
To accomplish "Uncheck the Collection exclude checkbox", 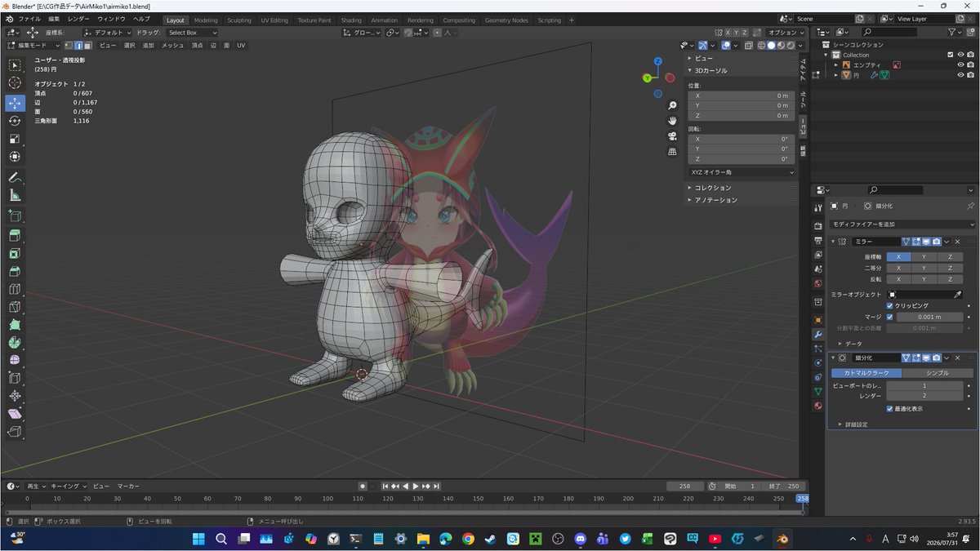I will [950, 55].
